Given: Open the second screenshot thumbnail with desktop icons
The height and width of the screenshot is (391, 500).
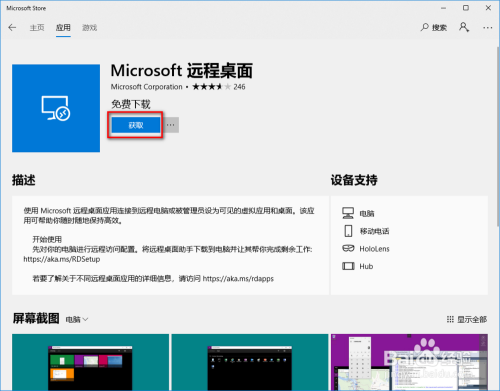Looking at the screenshot, I should click(x=250, y=362).
